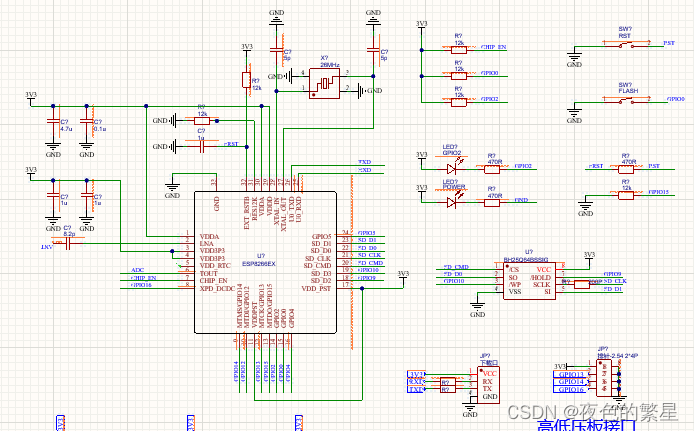Click the GPIO5 pin label inside the chip
694x431 pixels.
tap(322, 237)
